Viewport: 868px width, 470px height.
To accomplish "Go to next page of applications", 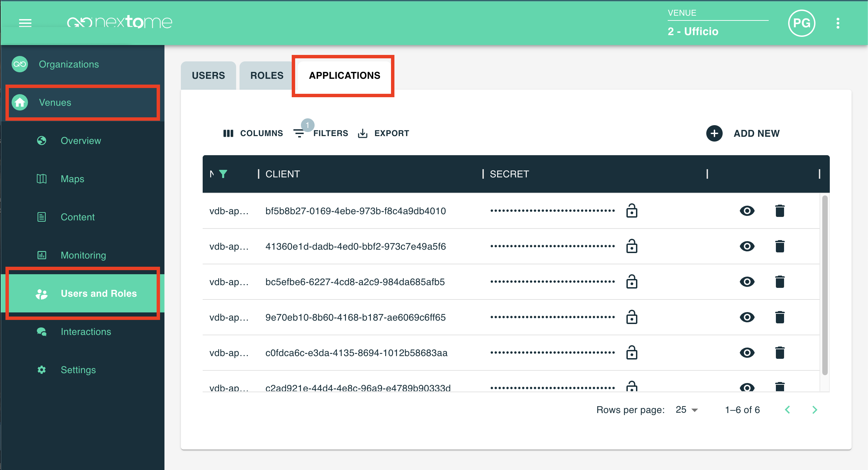I will [x=815, y=410].
